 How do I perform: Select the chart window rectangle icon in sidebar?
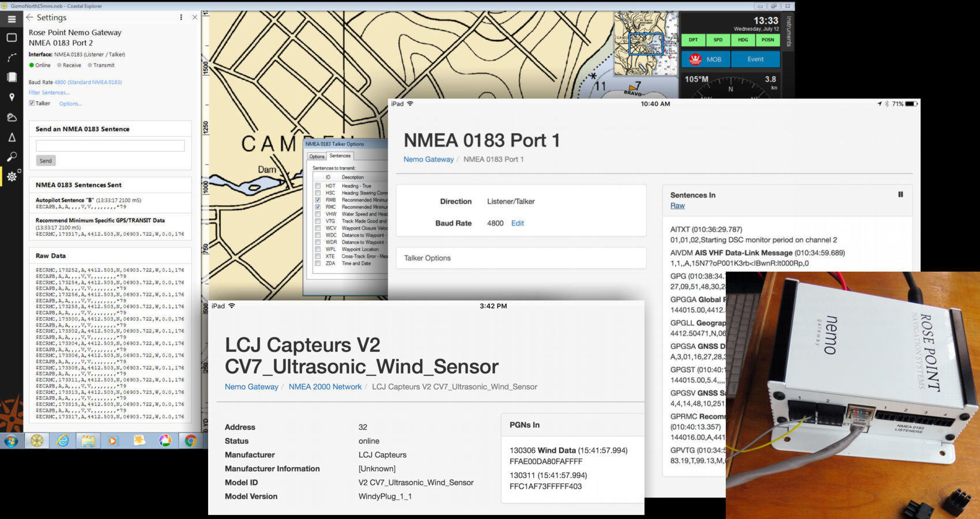(x=12, y=37)
